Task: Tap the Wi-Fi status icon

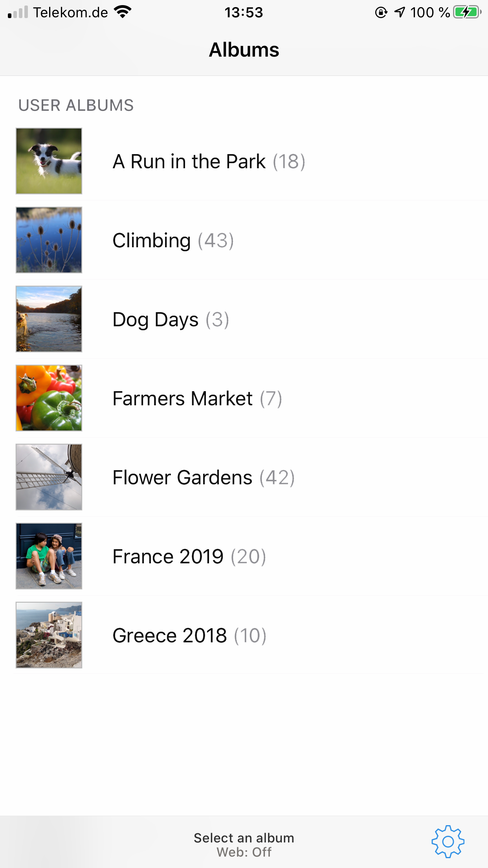Action: coord(123,12)
